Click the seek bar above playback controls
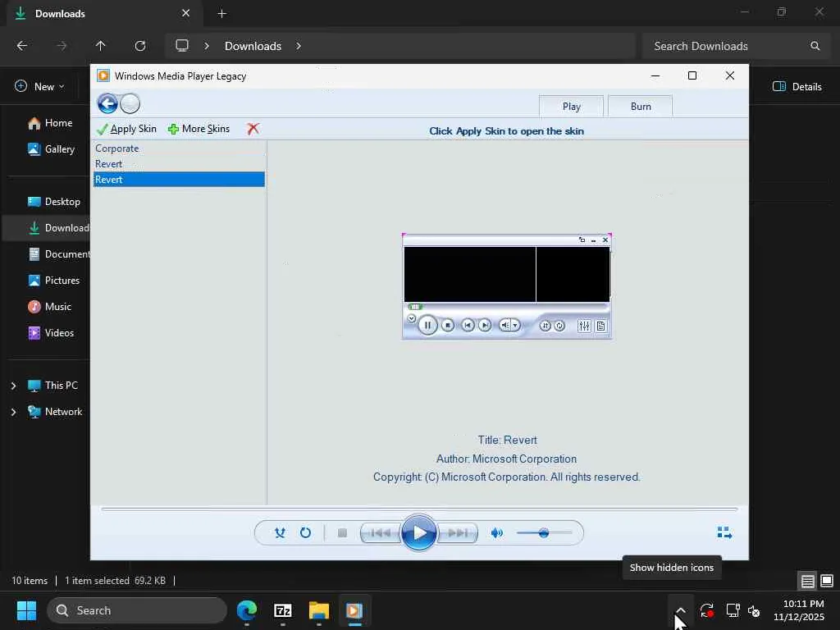 (419, 509)
